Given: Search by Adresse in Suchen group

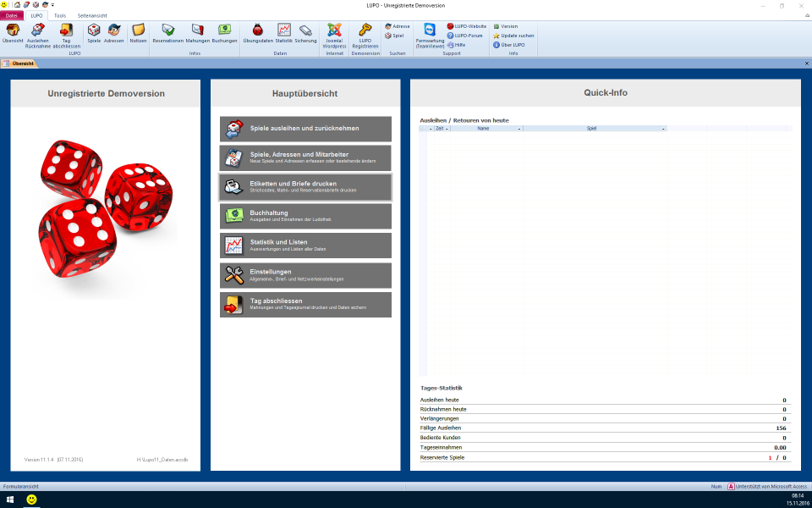Looking at the screenshot, I should click(x=398, y=26).
